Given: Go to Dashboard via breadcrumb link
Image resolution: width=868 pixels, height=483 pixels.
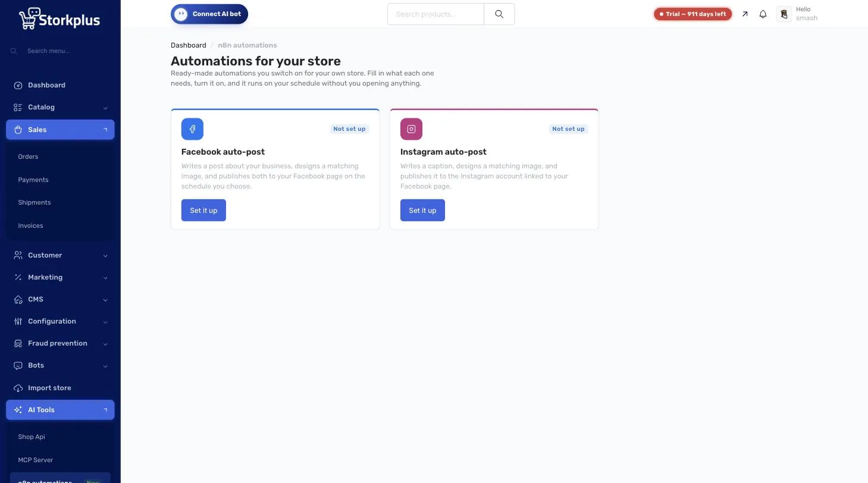Looking at the screenshot, I should pos(189,45).
